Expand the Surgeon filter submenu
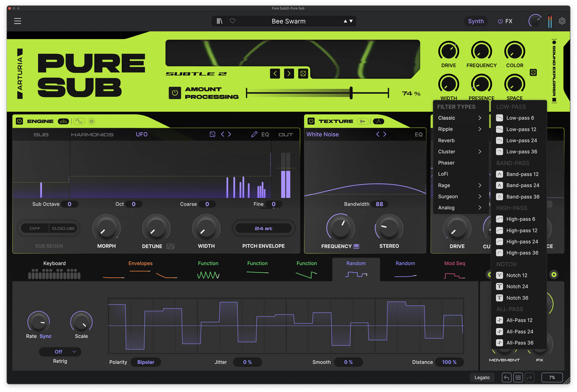This screenshot has width=577, height=392. (461, 196)
